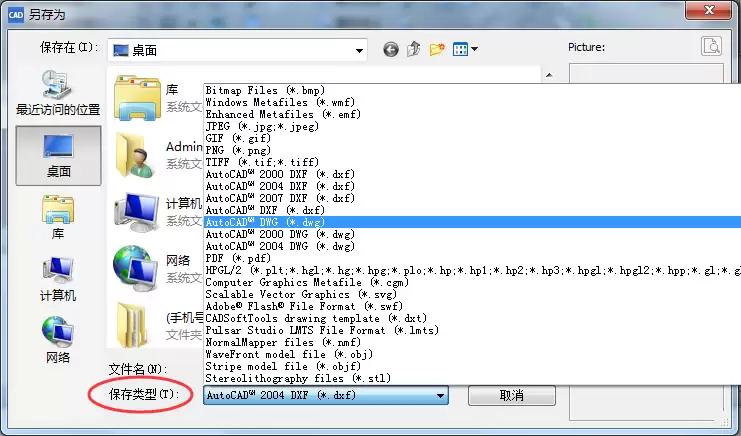The height and width of the screenshot is (436, 741).
Task: Go up one folder level icon
Action: click(x=414, y=49)
